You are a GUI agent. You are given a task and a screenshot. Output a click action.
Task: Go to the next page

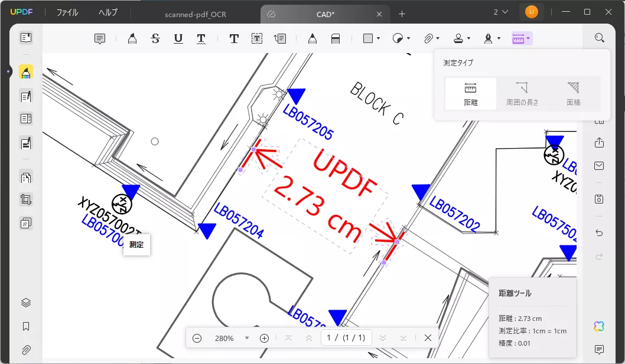[x=383, y=338]
